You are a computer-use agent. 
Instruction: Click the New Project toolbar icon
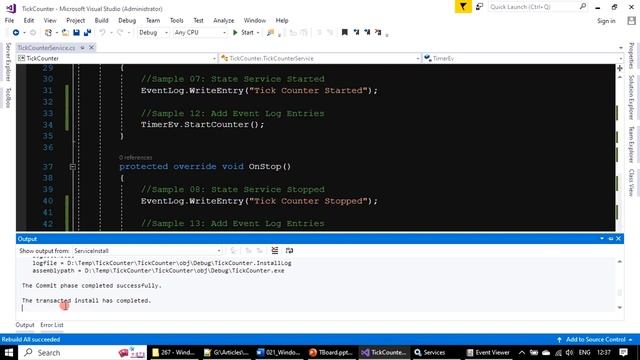pyautogui.click(x=48, y=32)
